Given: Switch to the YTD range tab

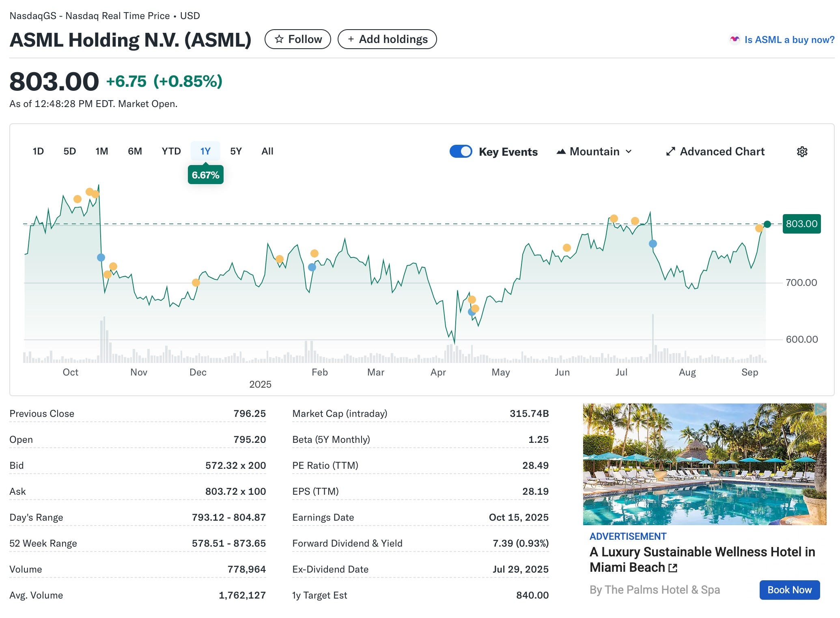Looking at the screenshot, I should [x=171, y=151].
